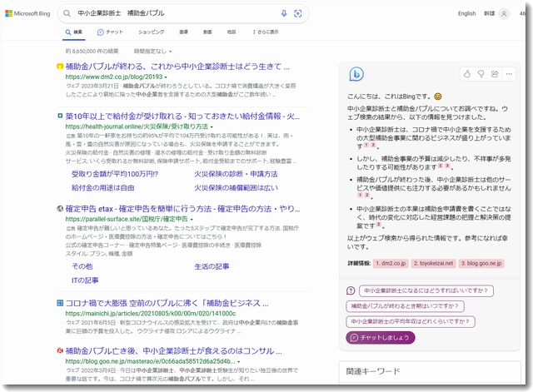The height and width of the screenshot is (392, 533).
Task: Open result 補助金バブル亡き後
Action: point(173,350)
